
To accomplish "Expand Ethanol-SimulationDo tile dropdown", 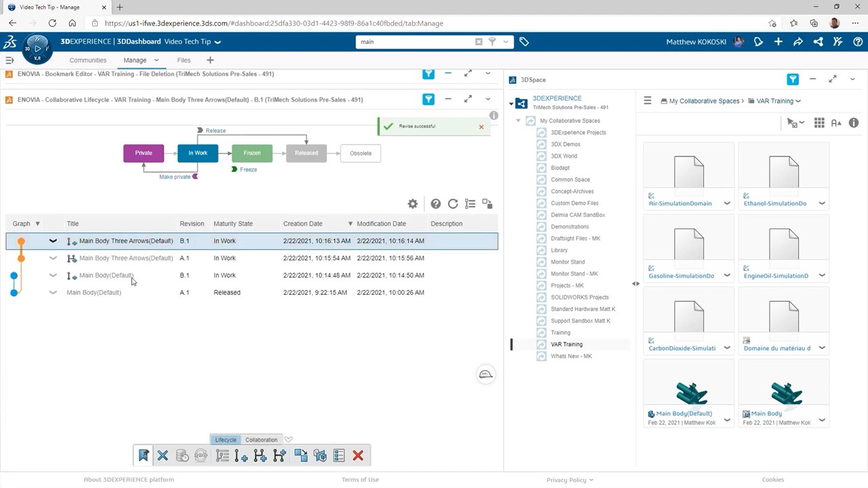I will pos(822,203).
